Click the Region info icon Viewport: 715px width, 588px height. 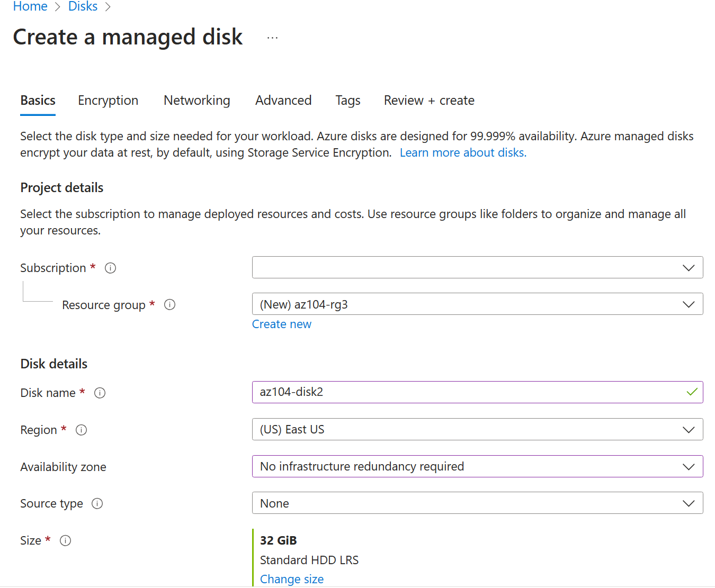81,430
